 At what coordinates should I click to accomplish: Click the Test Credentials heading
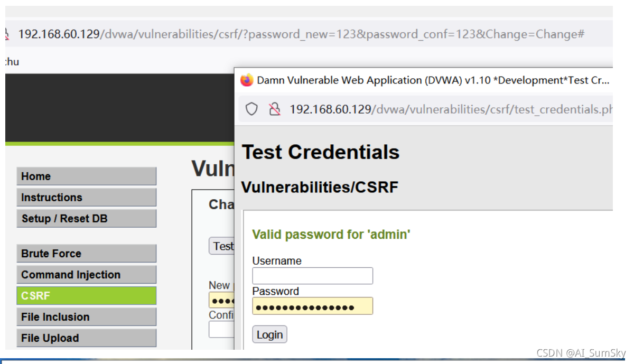tap(321, 152)
